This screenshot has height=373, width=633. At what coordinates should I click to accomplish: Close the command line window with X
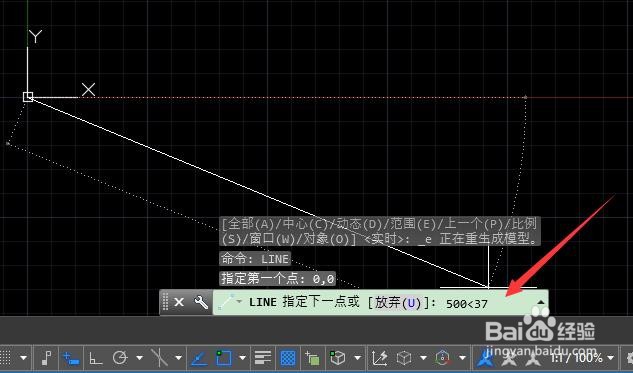pos(179,302)
